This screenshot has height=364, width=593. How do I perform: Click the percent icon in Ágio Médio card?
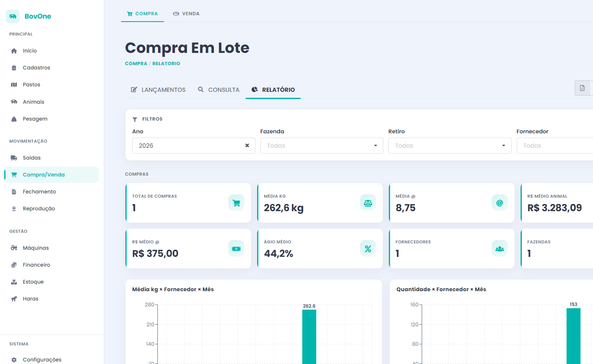(368, 248)
